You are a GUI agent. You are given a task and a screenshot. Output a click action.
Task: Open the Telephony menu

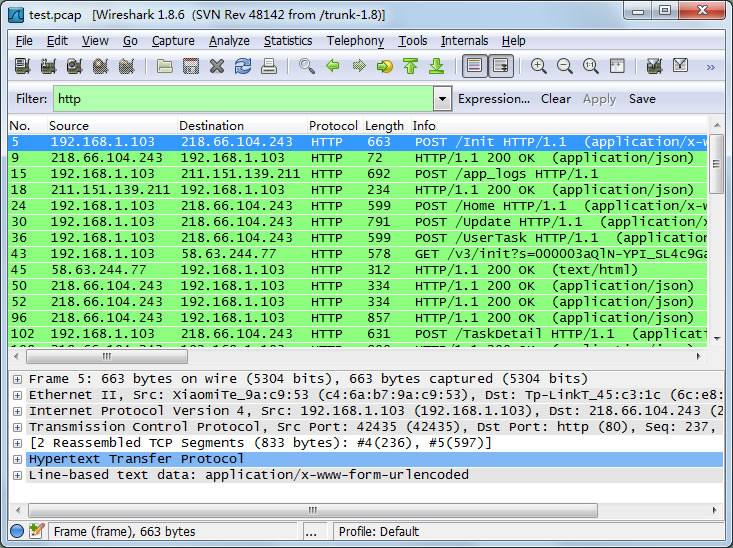click(355, 41)
